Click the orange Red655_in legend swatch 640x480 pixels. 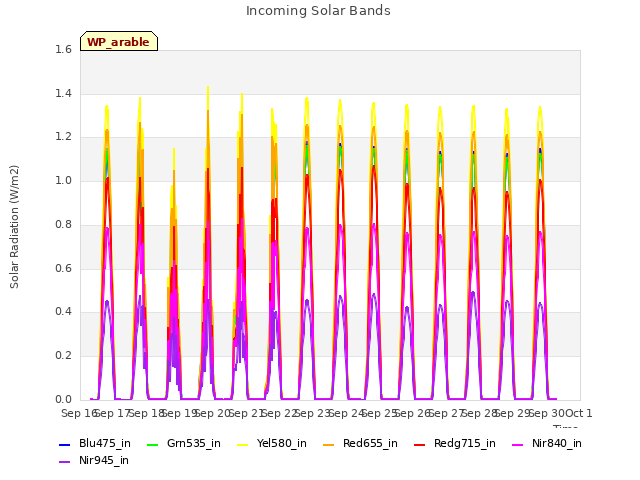coord(329,444)
